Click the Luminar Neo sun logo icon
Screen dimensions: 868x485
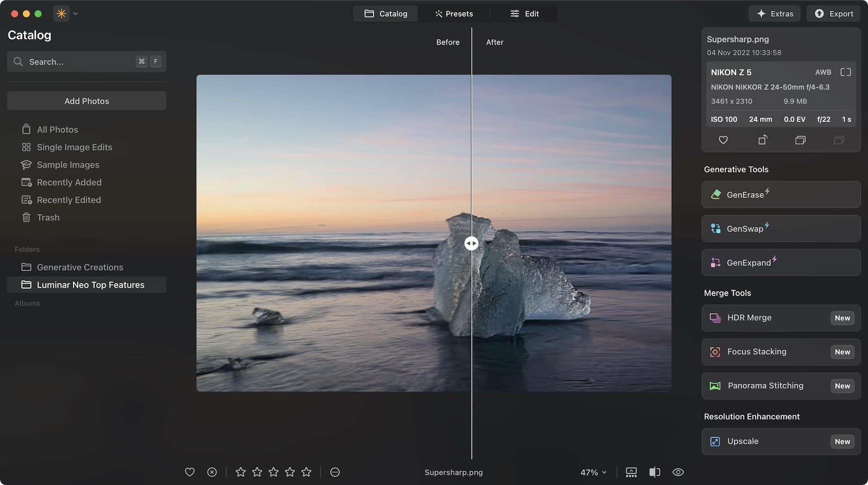(x=61, y=14)
